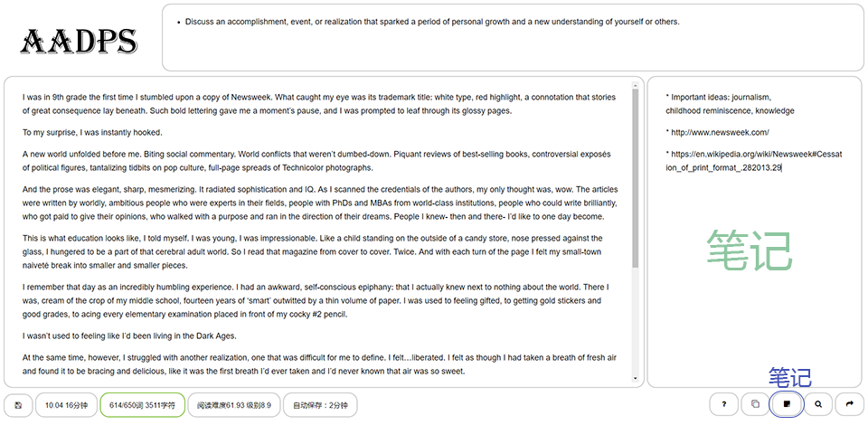
Task: Click the essay vertical scrollbar thumb
Action: tap(635, 177)
